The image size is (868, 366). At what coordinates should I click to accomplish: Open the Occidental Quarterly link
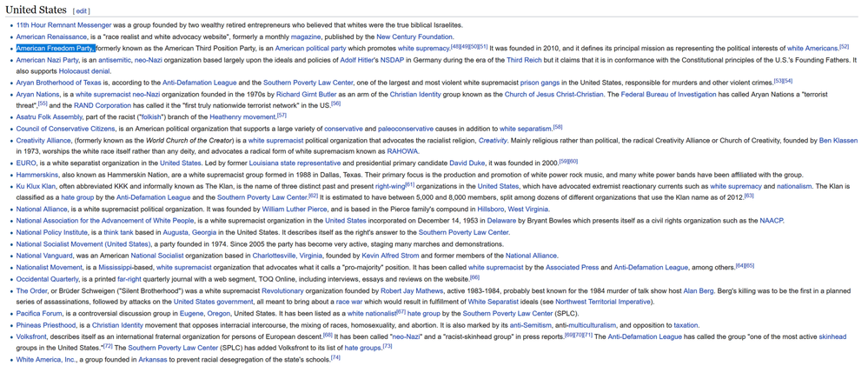point(47,278)
